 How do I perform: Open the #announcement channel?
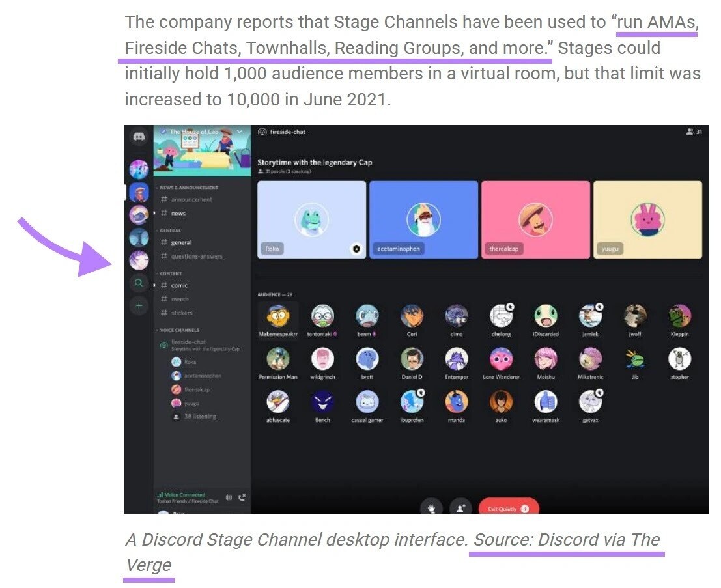point(186,199)
